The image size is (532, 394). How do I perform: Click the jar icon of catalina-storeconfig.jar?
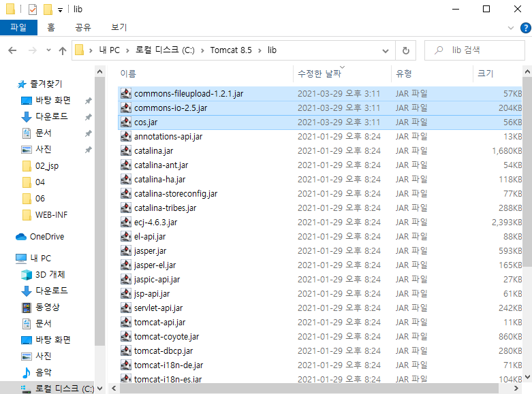[126, 194]
